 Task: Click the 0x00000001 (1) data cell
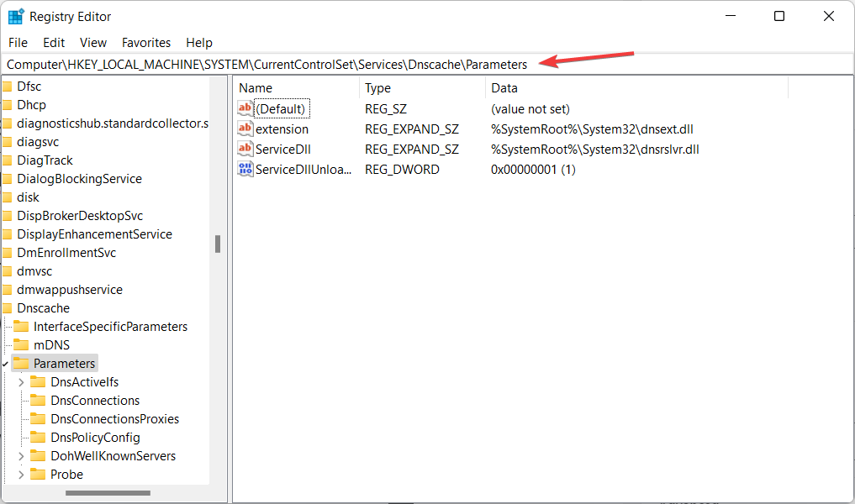pyautogui.click(x=533, y=170)
